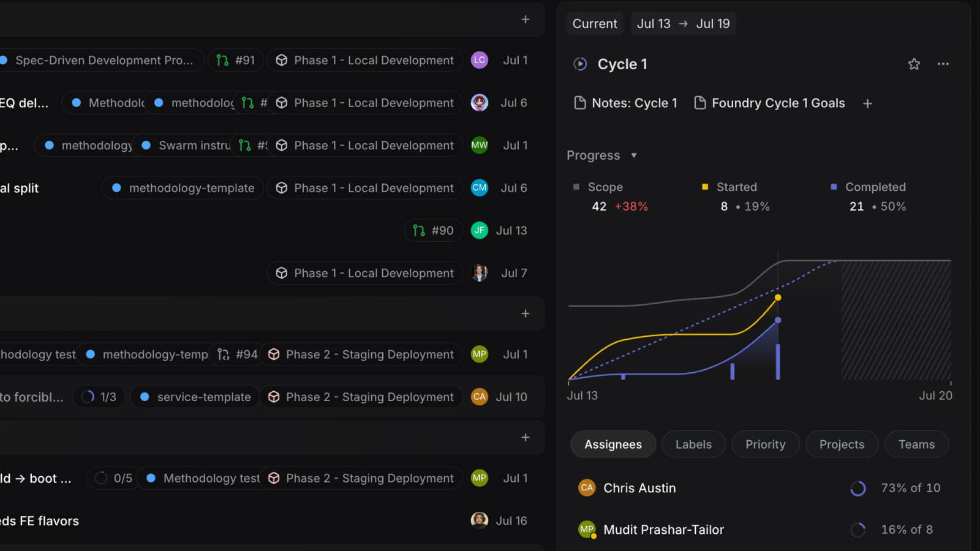Click the Cycle 1 play status icon
The height and width of the screenshot is (551, 980).
(x=580, y=64)
